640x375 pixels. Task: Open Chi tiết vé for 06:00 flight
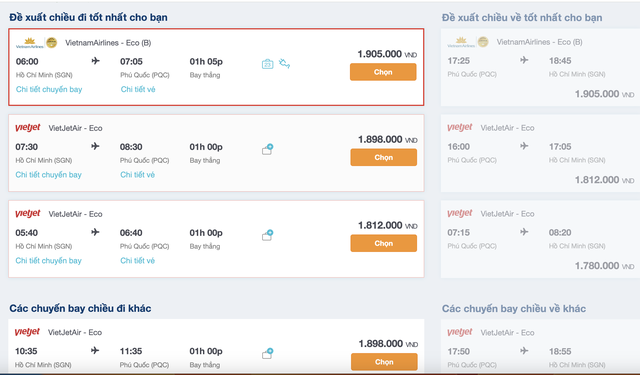coord(138,89)
